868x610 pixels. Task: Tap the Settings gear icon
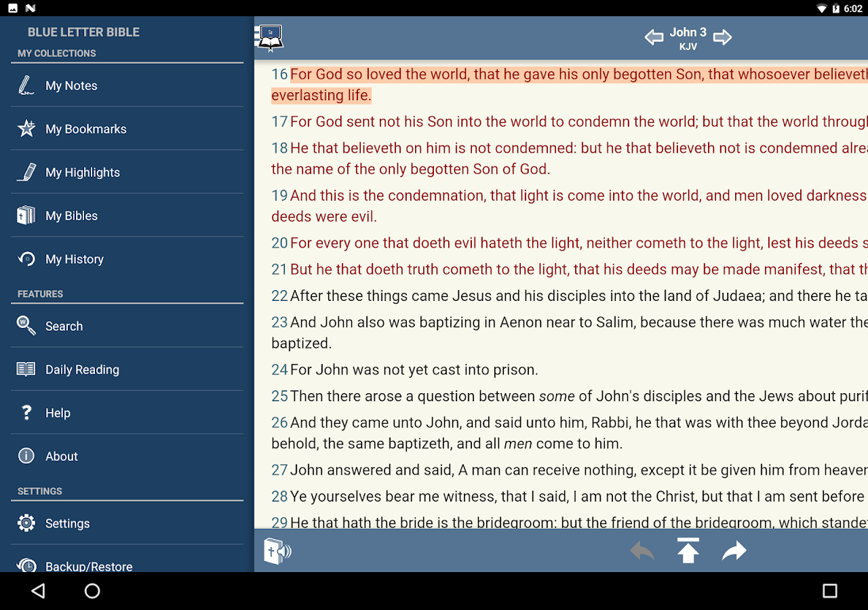26,523
